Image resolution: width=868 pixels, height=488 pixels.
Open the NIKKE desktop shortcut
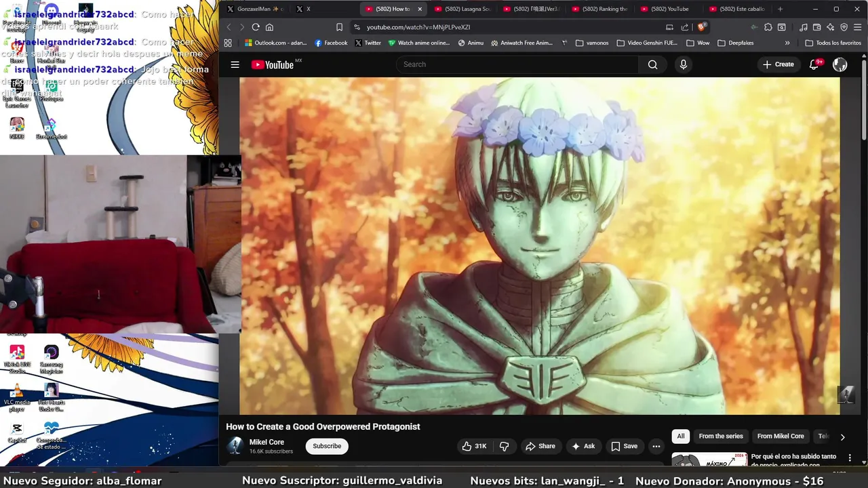[17, 128]
